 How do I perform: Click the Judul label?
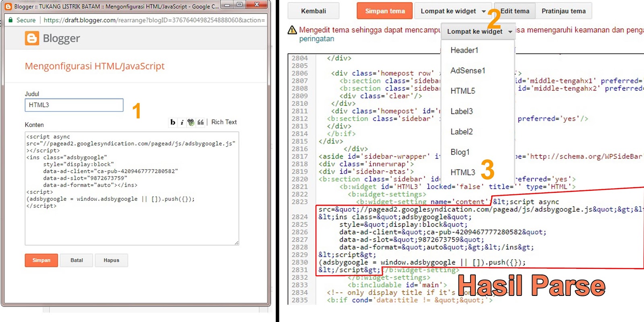point(32,94)
